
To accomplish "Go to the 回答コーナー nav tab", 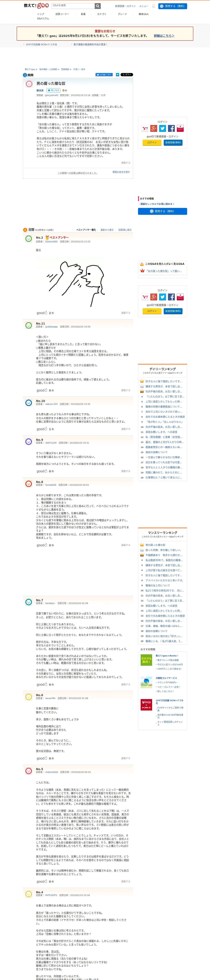I will [x=62, y=14].
